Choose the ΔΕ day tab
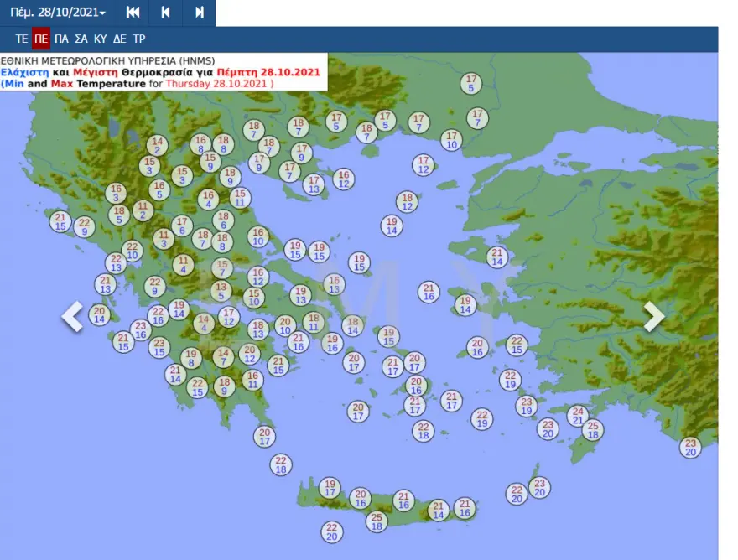The height and width of the screenshot is (560, 738). 120,39
